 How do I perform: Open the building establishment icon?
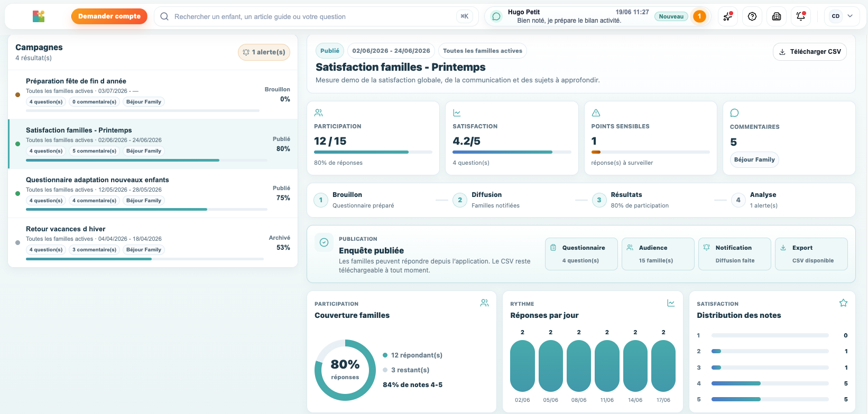[x=777, y=16]
